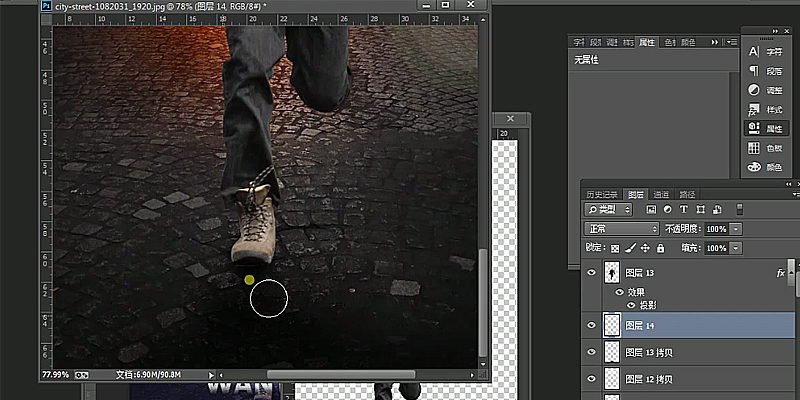800x400 pixels.
Task: Click the 图层 13 layer thumbnail
Action: point(612,273)
